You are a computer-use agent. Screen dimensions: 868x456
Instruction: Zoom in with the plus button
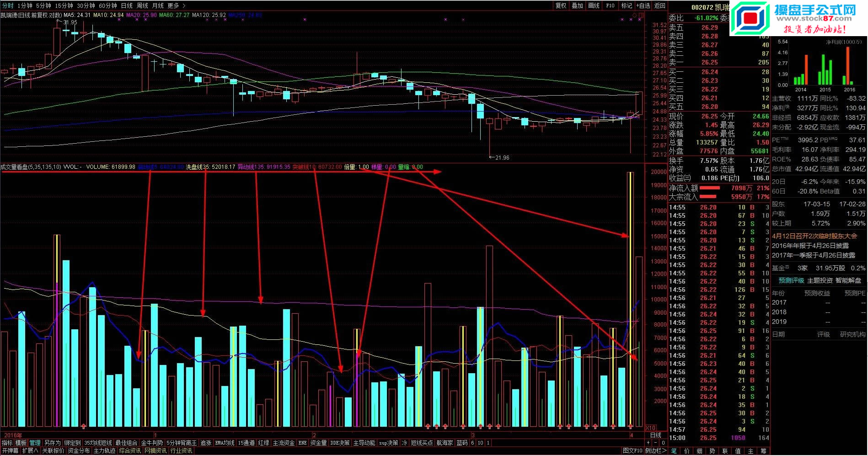(x=648, y=443)
